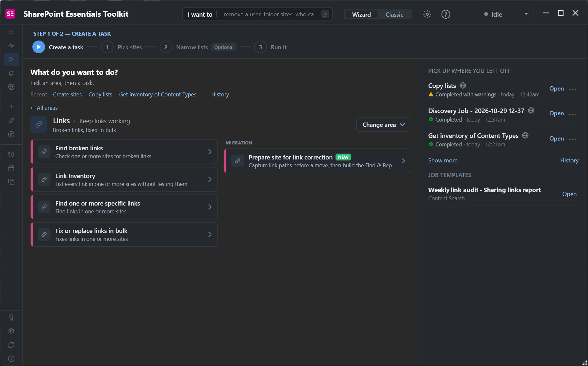The width and height of the screenshot is (588, 366).
Task: Click the recent Create sites link
Action: [67, 94]
